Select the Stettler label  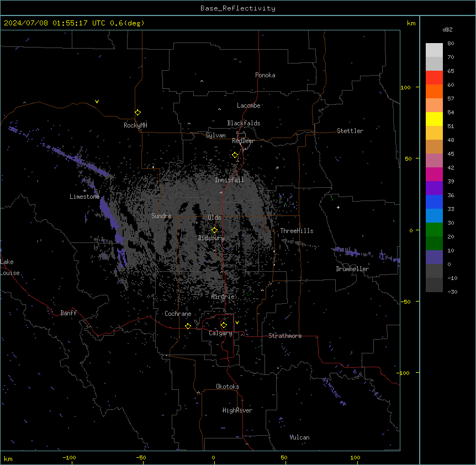tap(350, 131)
